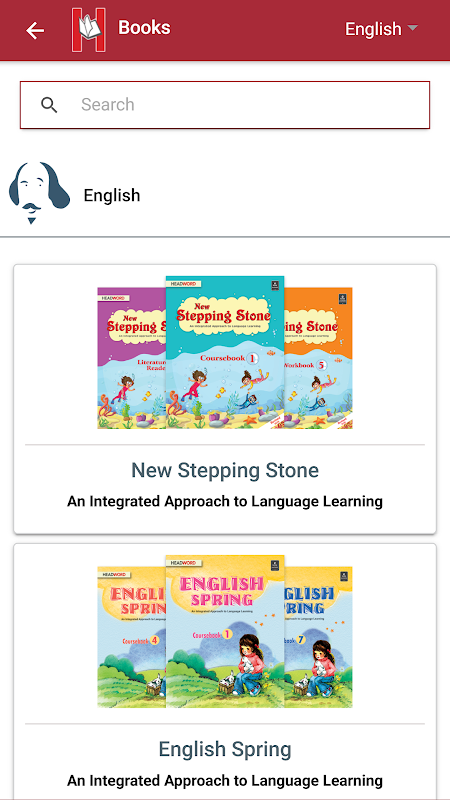The width and height of the screenshot is (450, 800).
Task: Click the dropdown arrow beside English
Action: click(x=412, y=28)
